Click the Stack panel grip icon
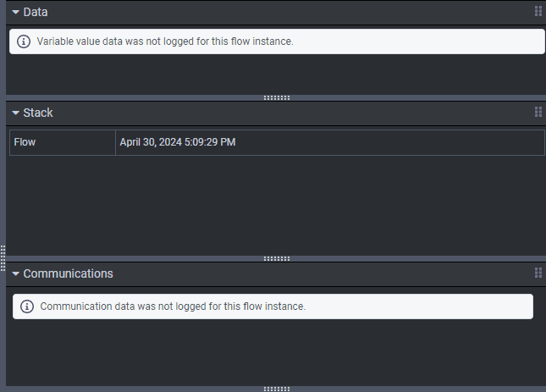The width and height of the screenshot is (546, 392). point(538,113)
